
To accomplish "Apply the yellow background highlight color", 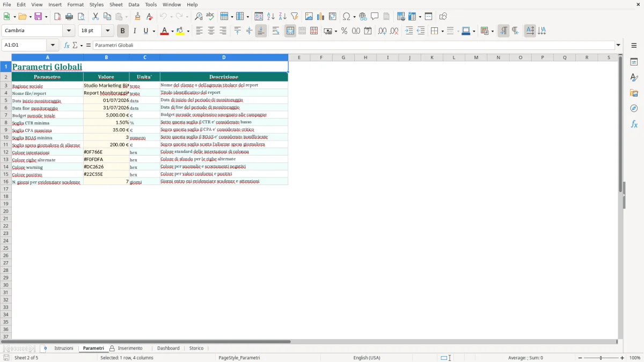I will coord(180,31).
